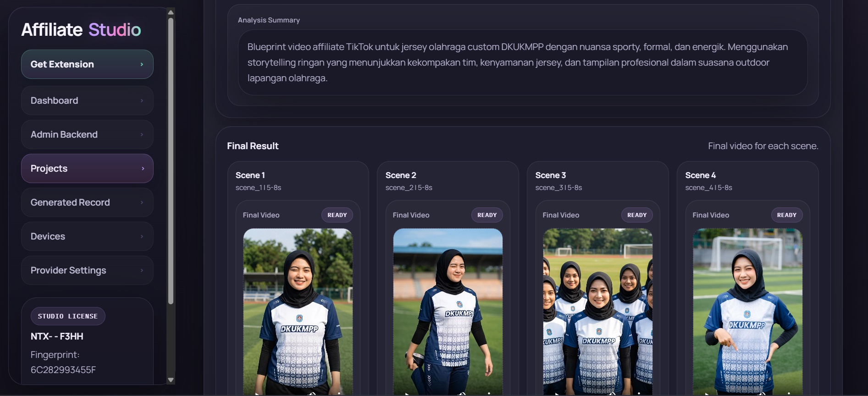868x396 pixels.
Task: Click the READY badge in Scene 4
Action: [787, 215]
